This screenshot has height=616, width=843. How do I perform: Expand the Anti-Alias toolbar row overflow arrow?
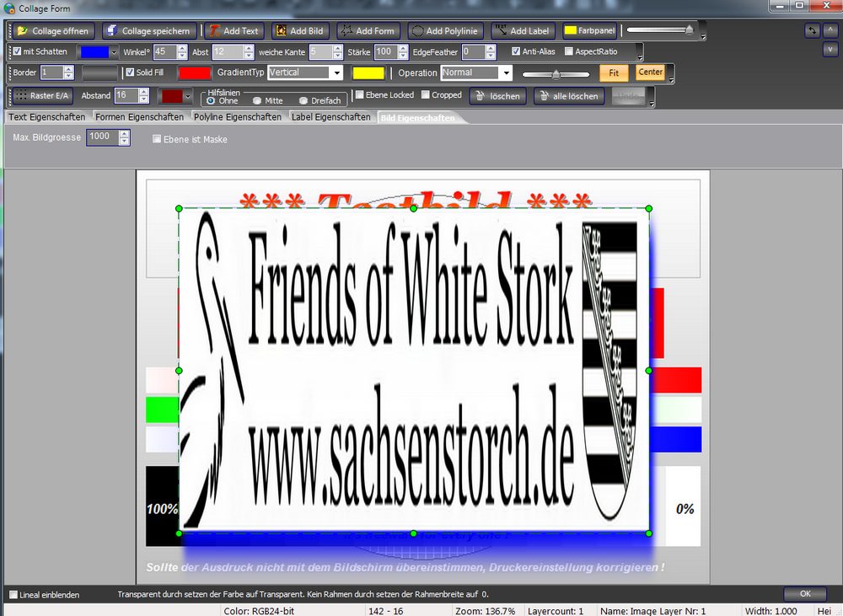pyautogui.click(x=639, y=57)
